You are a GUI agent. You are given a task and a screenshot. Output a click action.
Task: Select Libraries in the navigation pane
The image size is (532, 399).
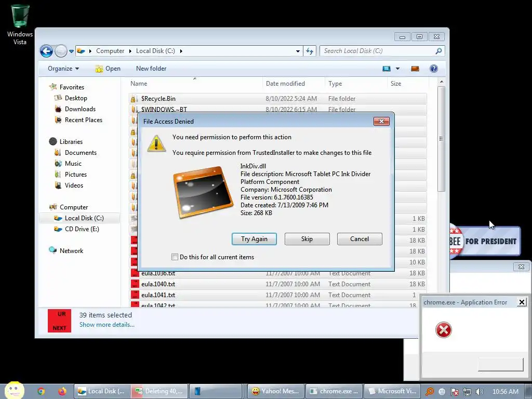(71, 141)
